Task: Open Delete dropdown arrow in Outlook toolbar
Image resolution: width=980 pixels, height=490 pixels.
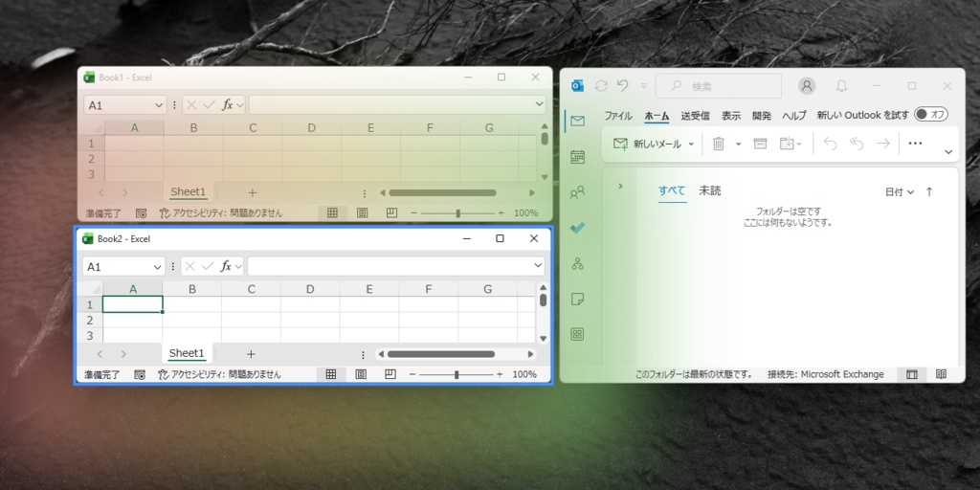Action: tap(738, 144)
